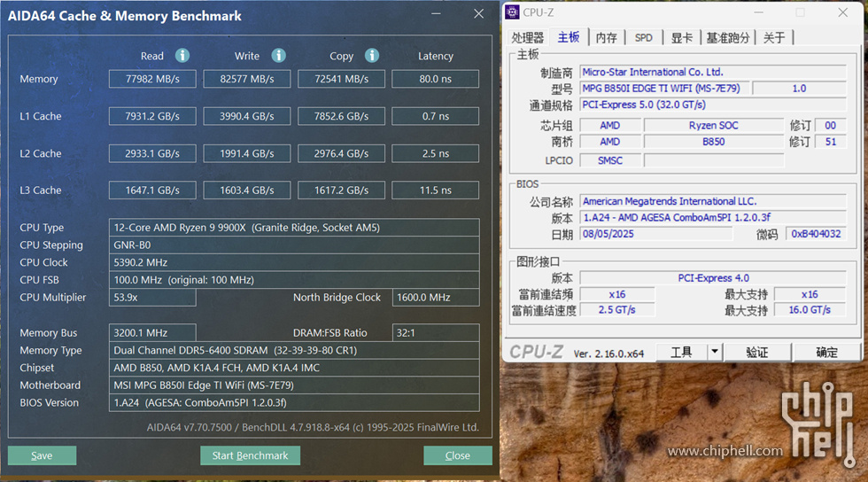This screenshot has height=482, width=868.
Task: Click BIOS Version 1.A24 field in AIDA64
Action: 294,403
